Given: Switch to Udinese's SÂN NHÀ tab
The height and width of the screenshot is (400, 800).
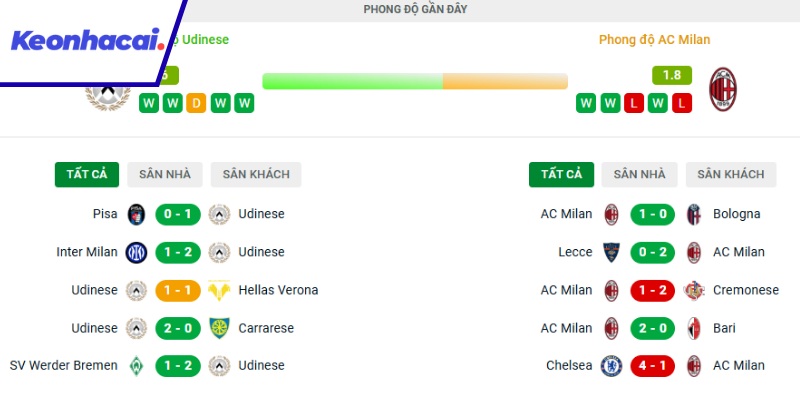Looking at the screenshot, I should click(164, 174).
